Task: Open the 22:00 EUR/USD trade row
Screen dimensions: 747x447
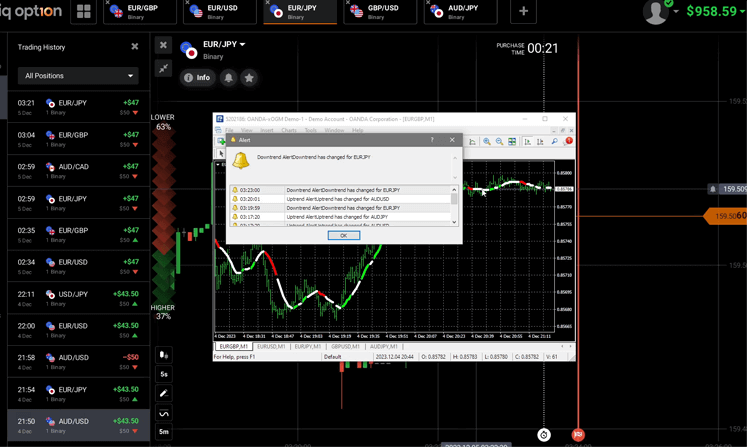Action: (x=79, y=330)
